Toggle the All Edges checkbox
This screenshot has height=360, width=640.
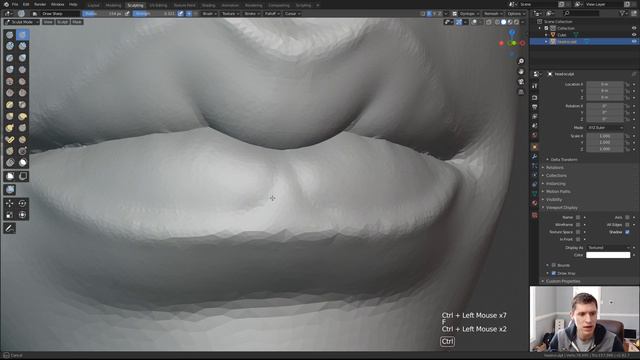pos(627,224)
